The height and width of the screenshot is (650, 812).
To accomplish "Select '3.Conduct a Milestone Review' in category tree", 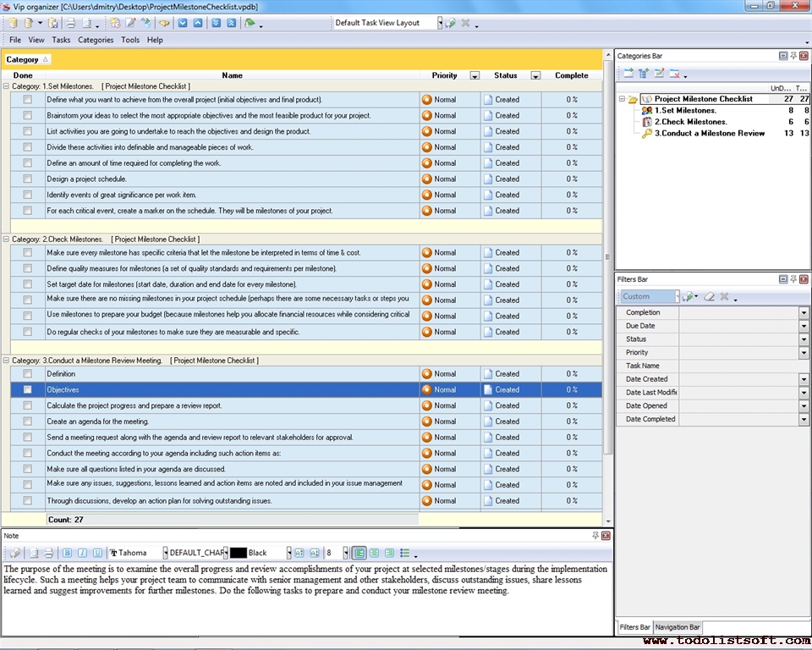I will coord(709,133).
